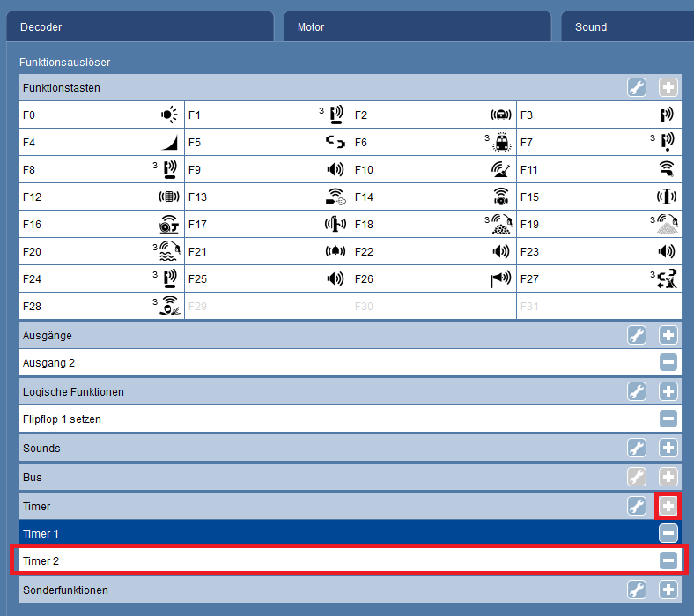Click the plus icon in Funktionstasten header

(668, 87)
